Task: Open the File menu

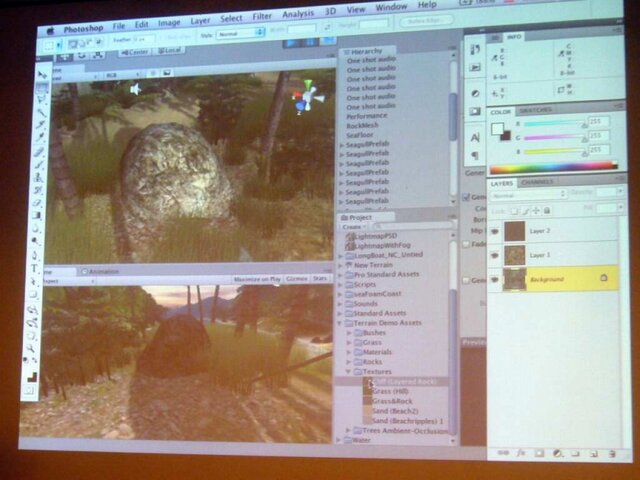Action: coord(119,26)
